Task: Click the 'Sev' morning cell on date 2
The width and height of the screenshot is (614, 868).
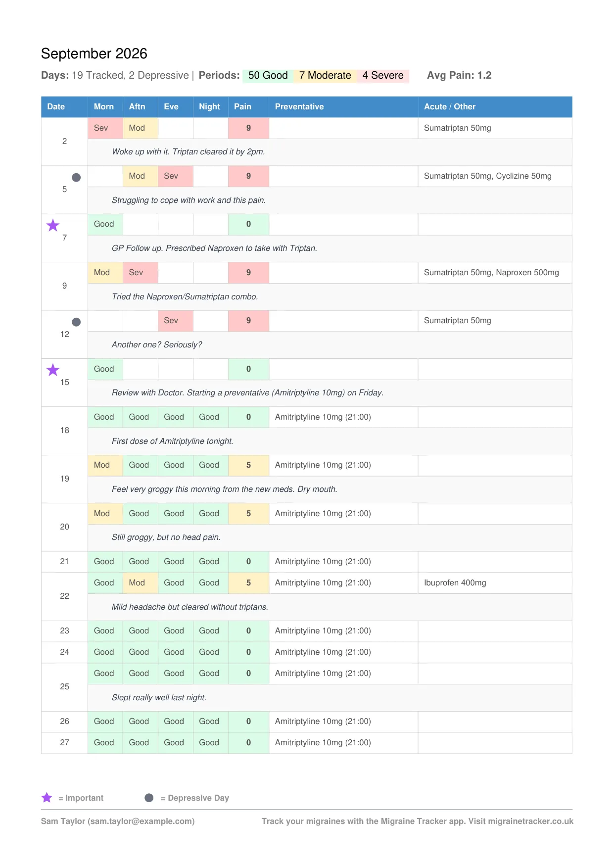Action: [105, 128]
